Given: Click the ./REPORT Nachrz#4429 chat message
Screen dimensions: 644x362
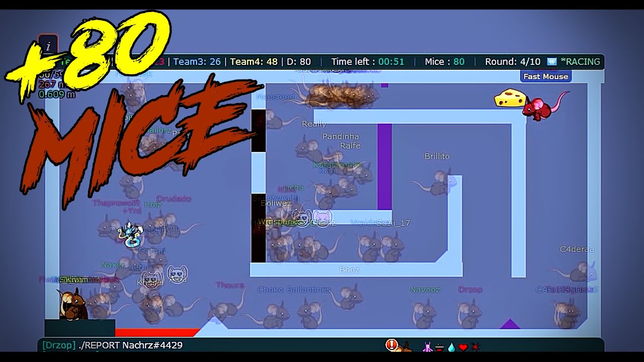Looking at the screenshot, I should point(131,345).
